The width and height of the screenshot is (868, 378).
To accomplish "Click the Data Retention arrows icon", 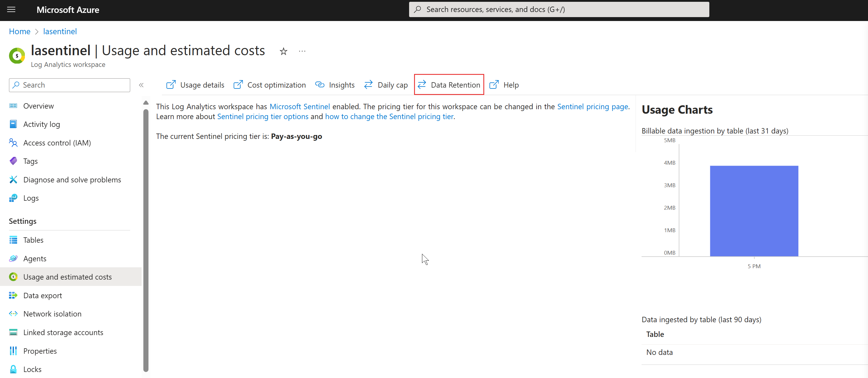I will pos(421,85).
